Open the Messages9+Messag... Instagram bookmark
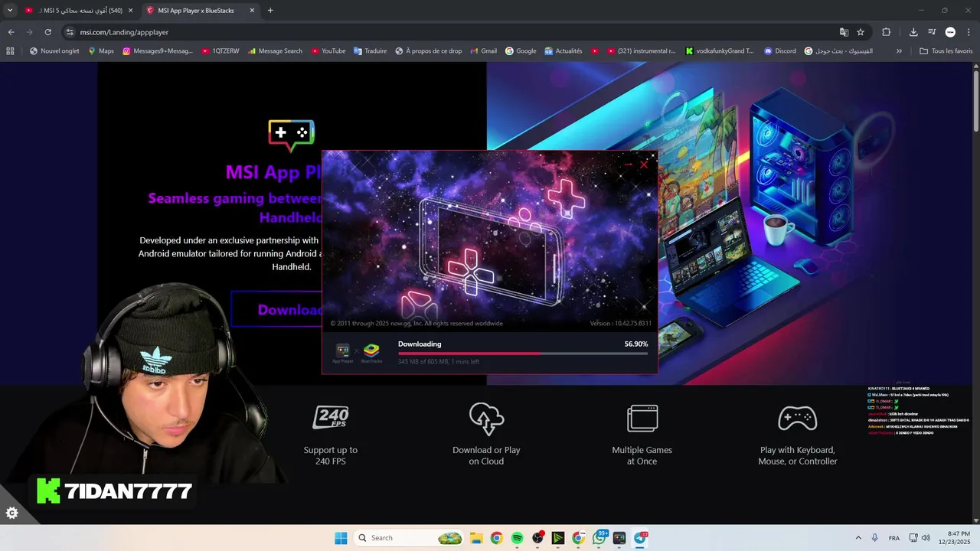 point(157,51)
